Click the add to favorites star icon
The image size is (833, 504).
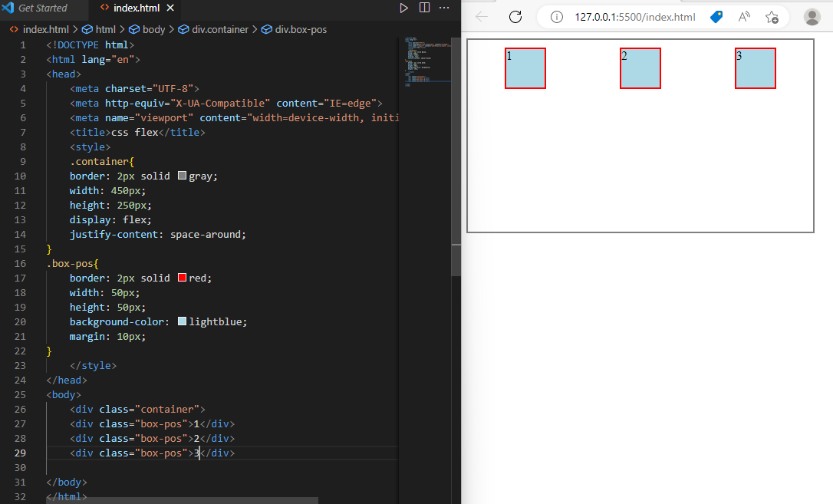pyautogui.click(x=772, y=17)
